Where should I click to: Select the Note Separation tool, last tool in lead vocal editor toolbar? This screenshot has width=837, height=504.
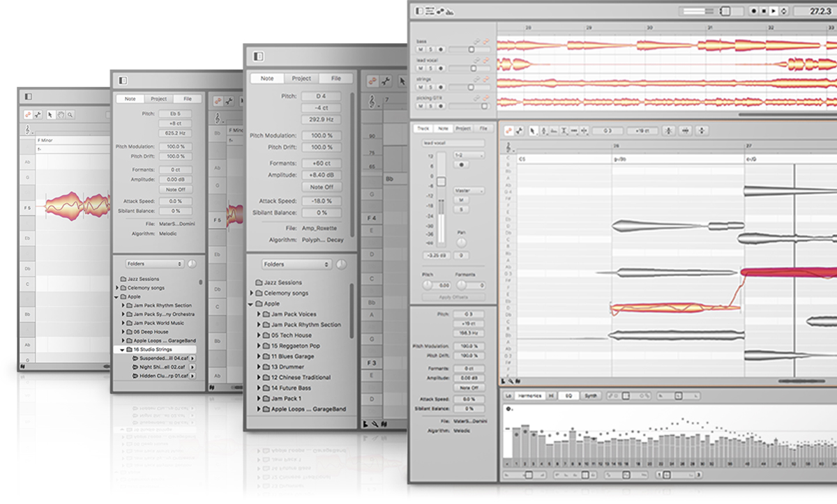coord(585,130)
